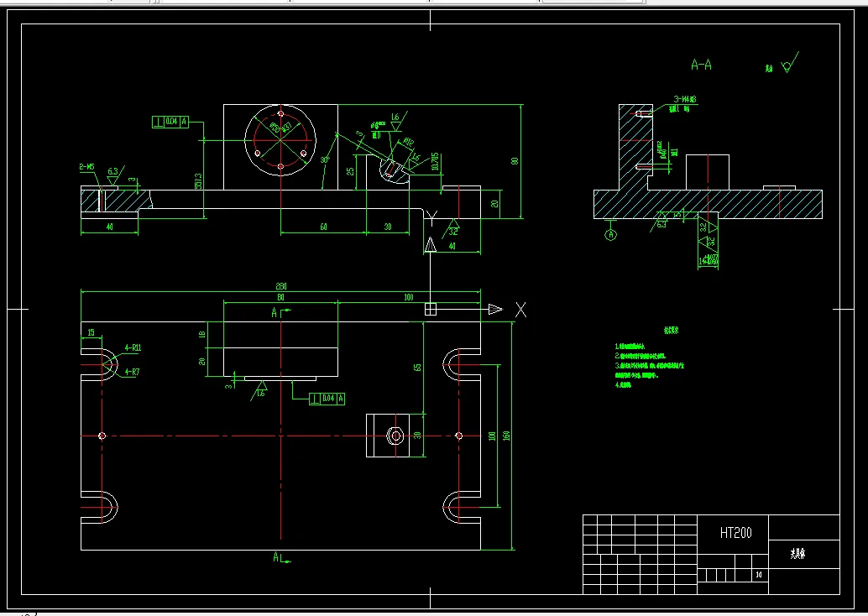This screenshot has height=616, width=868.
Task: Click the 4-R7 radius callout
Action: point(132,372)
